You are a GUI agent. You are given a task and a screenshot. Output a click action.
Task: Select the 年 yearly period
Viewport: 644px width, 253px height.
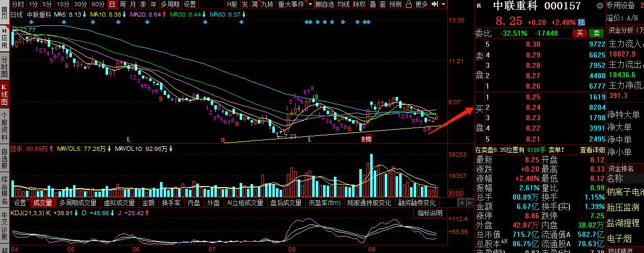pyautogui.click(x=153, y=5)
